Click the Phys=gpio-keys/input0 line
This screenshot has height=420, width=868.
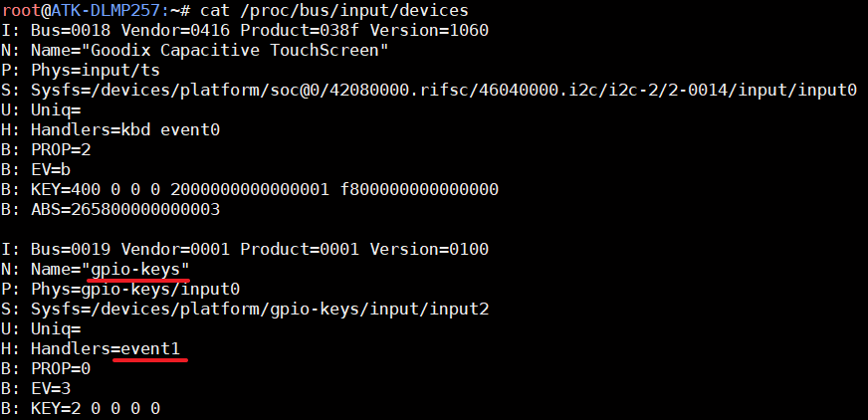click(x=120, y=290)
